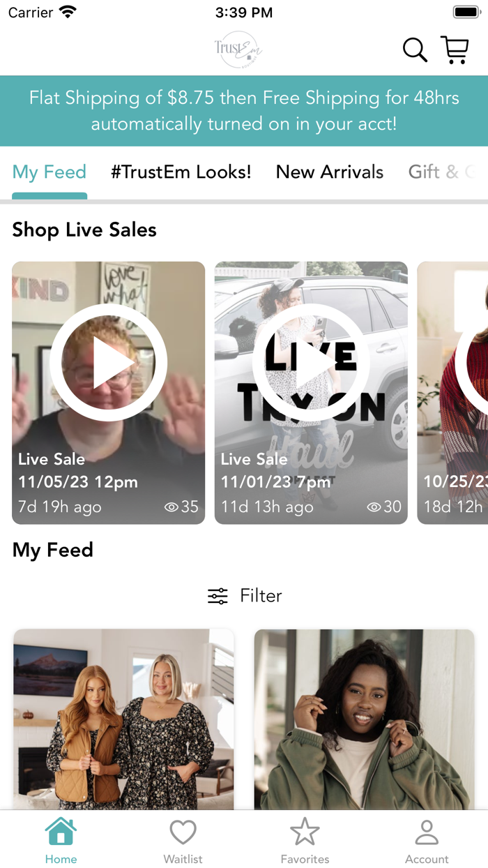Open the product photo with two women

coord(123,719)
